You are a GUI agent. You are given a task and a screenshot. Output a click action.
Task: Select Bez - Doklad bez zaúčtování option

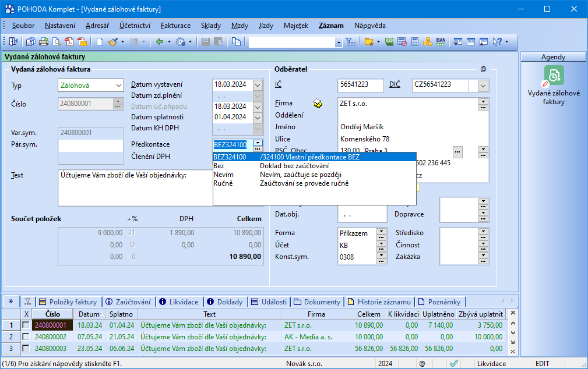[x=314, y=165]
